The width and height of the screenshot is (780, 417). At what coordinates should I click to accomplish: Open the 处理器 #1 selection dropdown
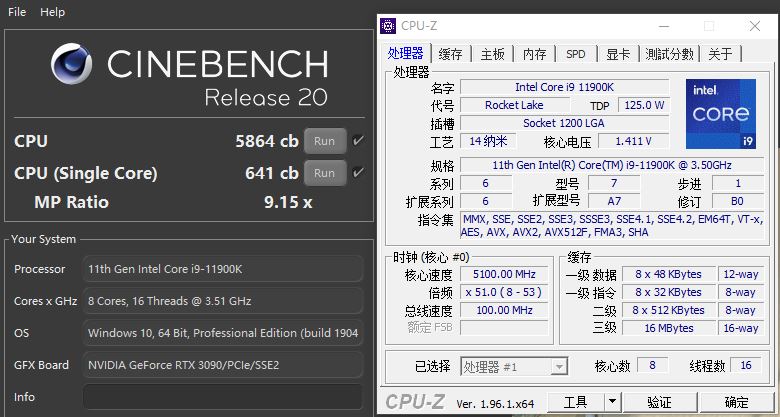tap(514, 367)
